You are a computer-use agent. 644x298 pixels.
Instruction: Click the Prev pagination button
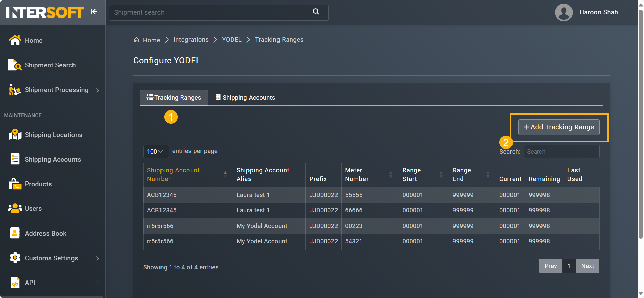551,266
